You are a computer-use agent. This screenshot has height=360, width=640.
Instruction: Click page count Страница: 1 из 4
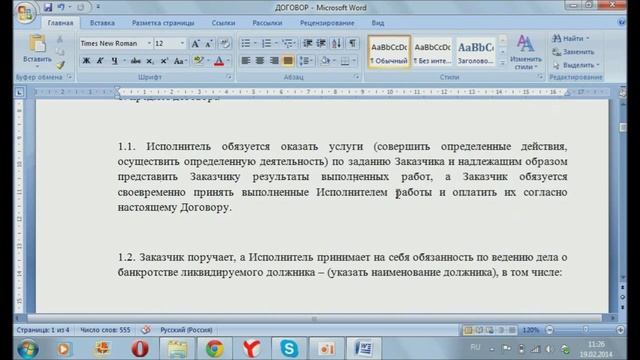[x=43, y=330]
